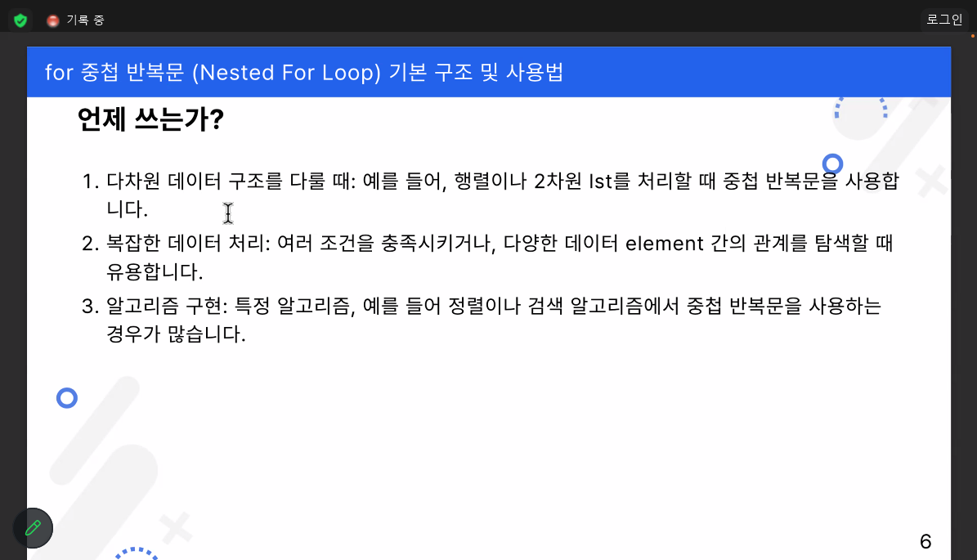Image resolution: width=977 pixels, height=560 pixels.
Task: Click the gray X shape on the right edge
Action: 932,181
